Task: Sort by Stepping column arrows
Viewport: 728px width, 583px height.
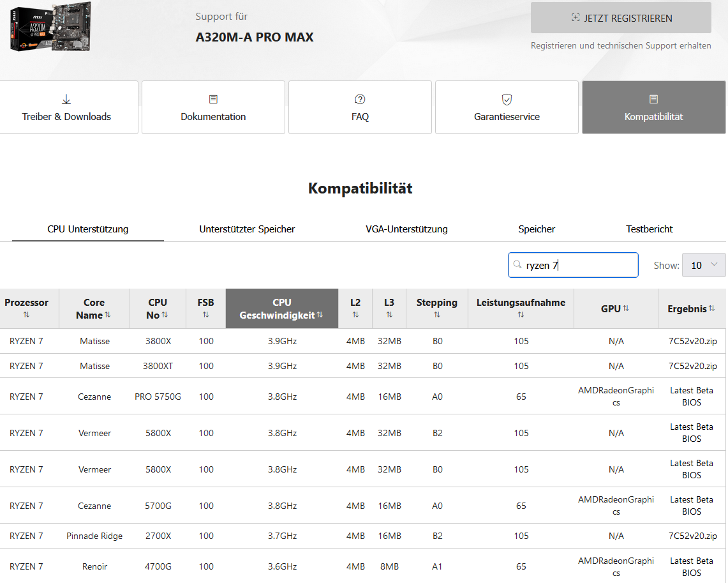Action: [437, 315]
